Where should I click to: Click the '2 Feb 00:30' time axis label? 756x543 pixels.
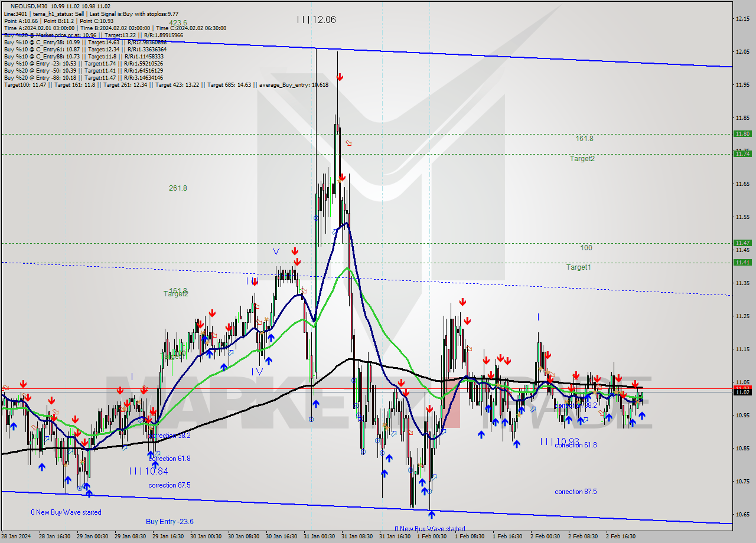[545, 537]
